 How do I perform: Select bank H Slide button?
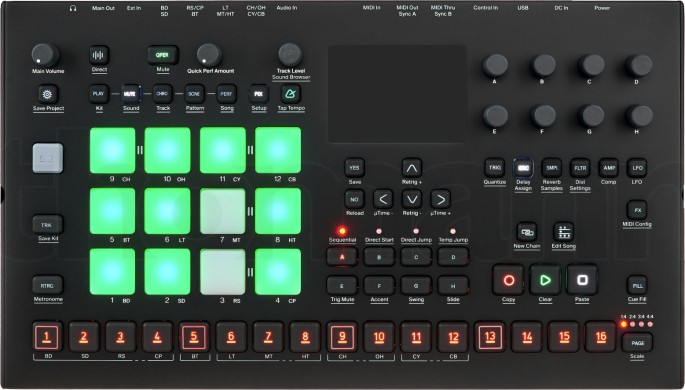point(453,286)
